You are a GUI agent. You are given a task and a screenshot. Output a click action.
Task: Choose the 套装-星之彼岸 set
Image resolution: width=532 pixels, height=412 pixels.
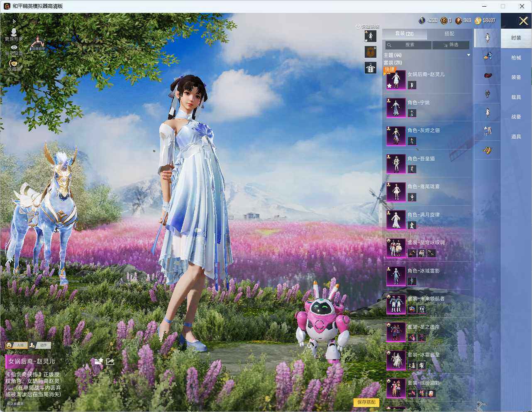pyautogui.click(x=428, y=332)
